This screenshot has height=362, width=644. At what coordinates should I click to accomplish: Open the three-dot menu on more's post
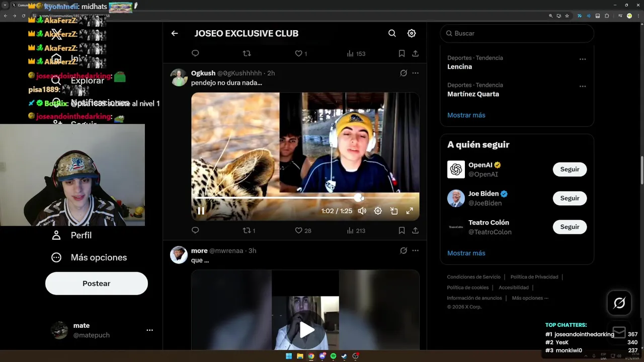point(415,250)
